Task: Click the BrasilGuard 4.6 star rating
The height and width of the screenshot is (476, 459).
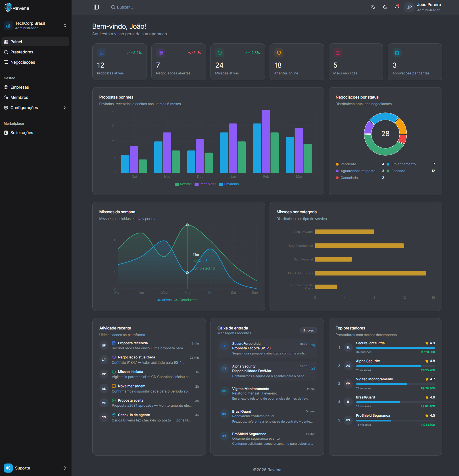Action: [430, 397]
